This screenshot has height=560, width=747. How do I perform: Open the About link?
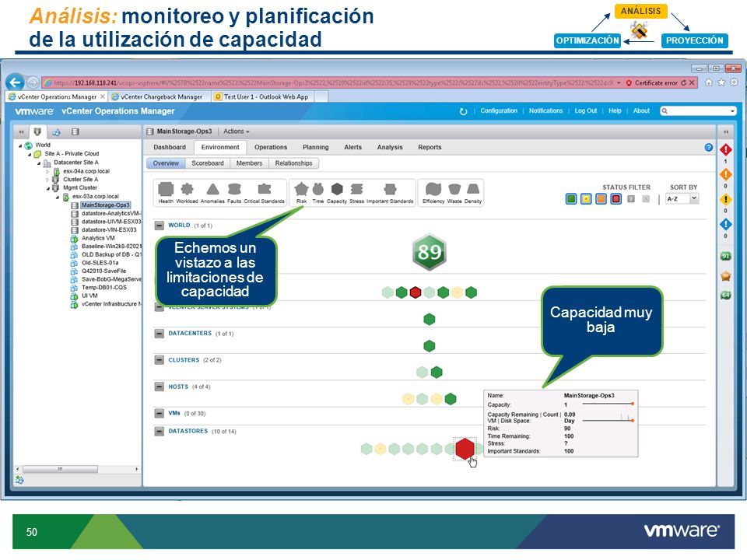tap(641, 111)
